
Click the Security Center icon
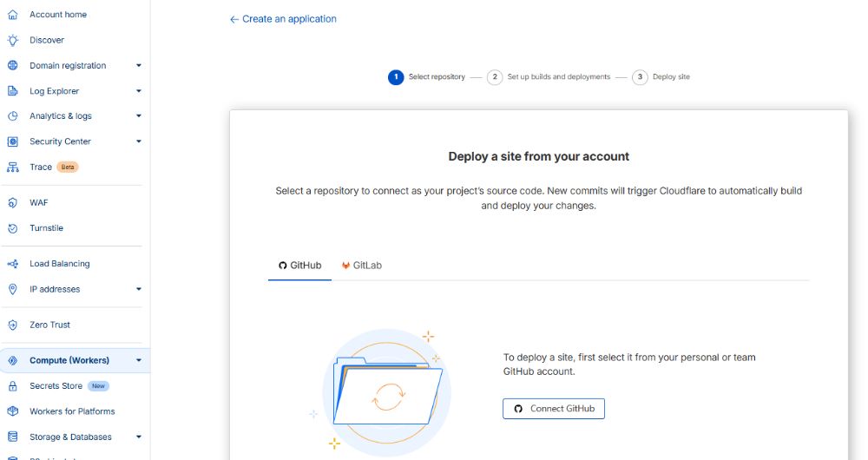[12, 141]
